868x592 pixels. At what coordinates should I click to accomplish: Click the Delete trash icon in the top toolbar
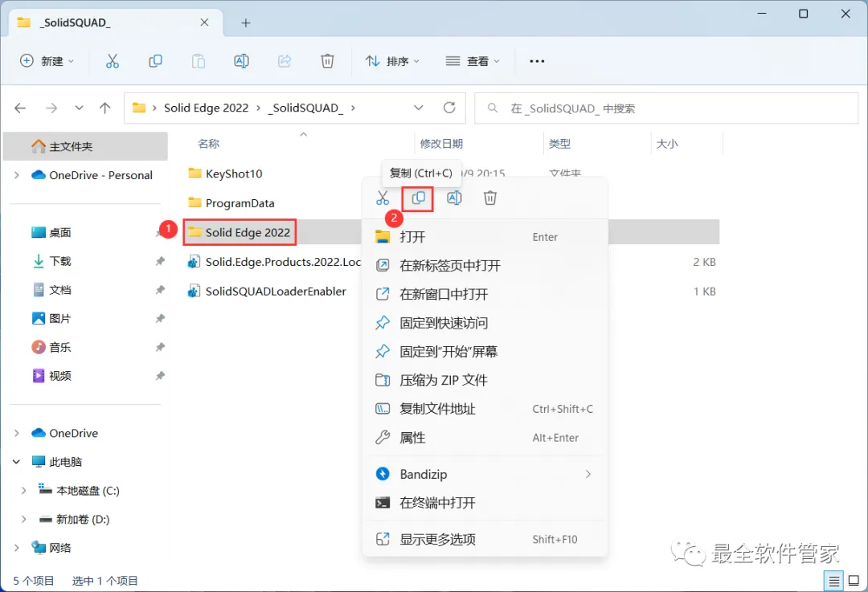click(327, 61)
